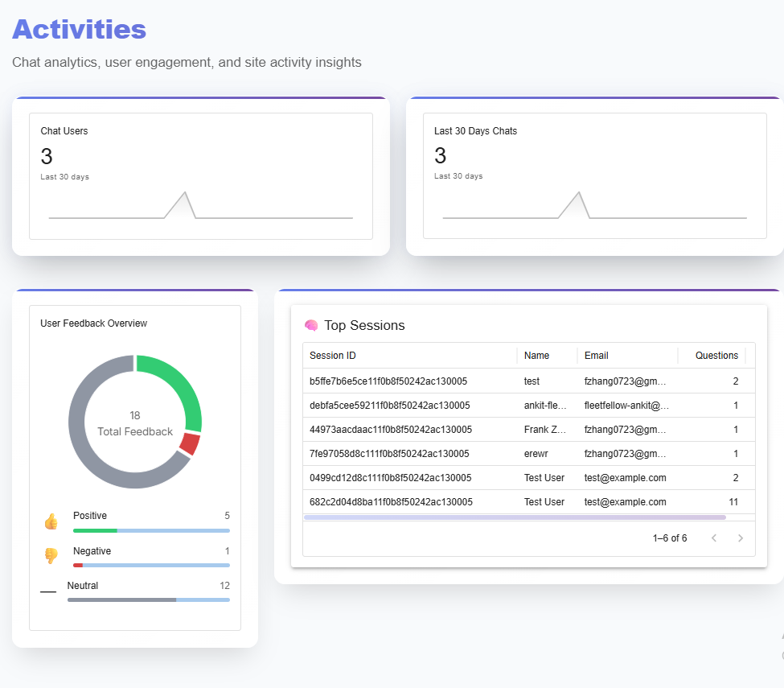Sort table by the Name column header
Image resolution: width=784 pixels, height=688 pixels.
[x=539, y=355]
